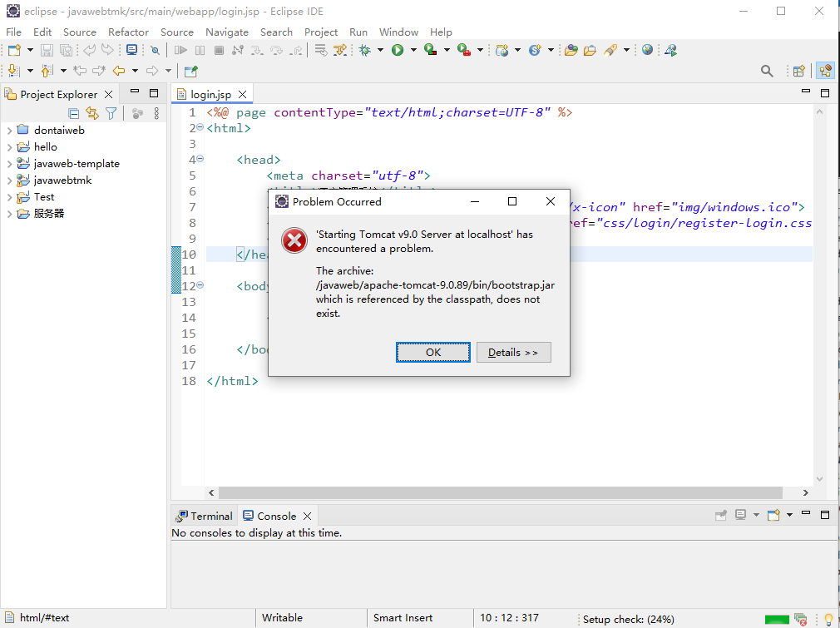Open the Navigate menu
Screen dimensions: 840x628
coord(226,32)
